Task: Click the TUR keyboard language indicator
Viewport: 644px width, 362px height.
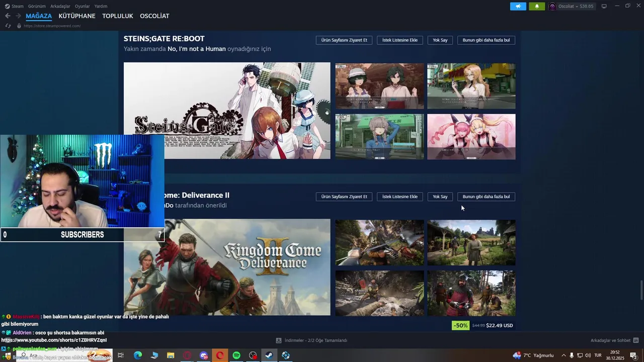Action: (x=598, y=355)
